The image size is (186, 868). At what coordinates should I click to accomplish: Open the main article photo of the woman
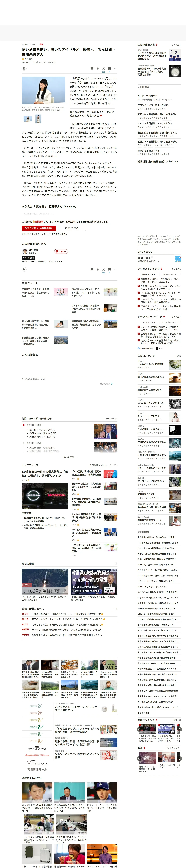[x=44, y=90]
